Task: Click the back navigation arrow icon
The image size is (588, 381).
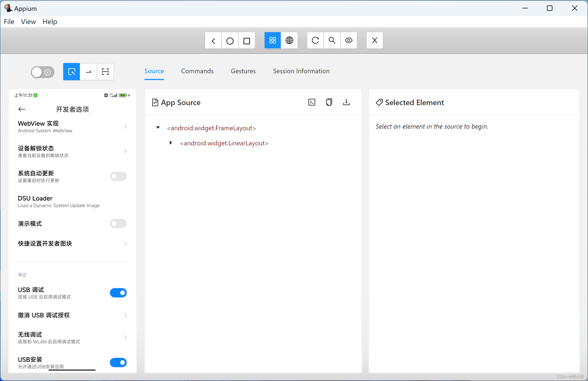Action: pyautogui.click(x=214, y=40)
